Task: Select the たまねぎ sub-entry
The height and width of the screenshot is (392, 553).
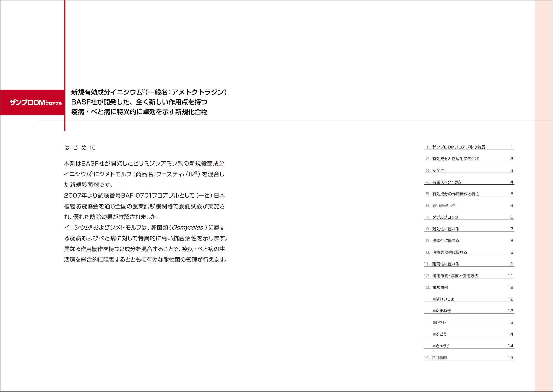Action: 442,311
